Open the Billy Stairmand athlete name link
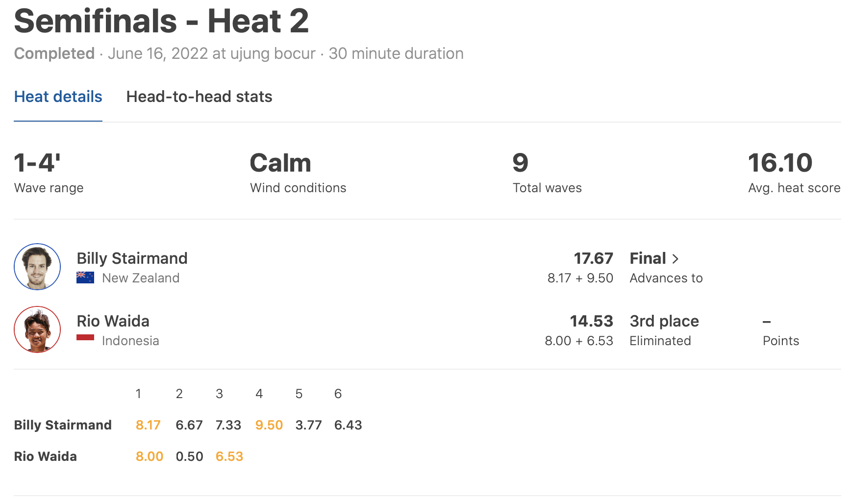Image resolution: width=851 pixels, height=504 pixels. (132, 258)
